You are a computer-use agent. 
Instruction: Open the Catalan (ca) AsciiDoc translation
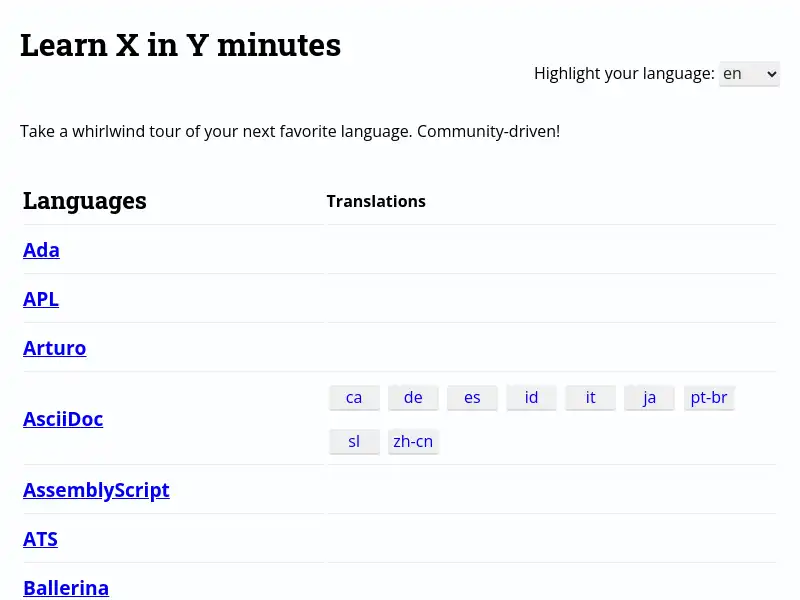pyautogui.click(x=354, y=397)
